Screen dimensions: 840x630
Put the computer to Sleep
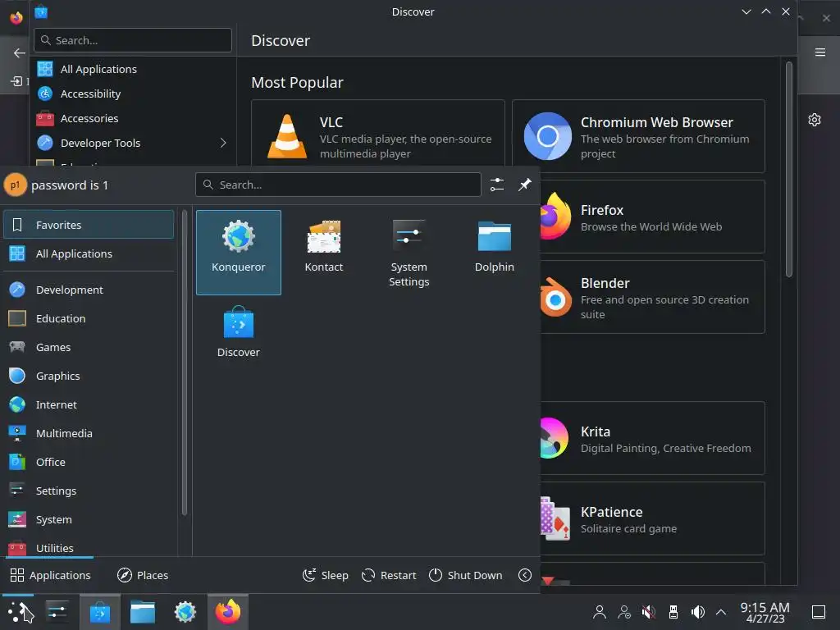[325, 575]
